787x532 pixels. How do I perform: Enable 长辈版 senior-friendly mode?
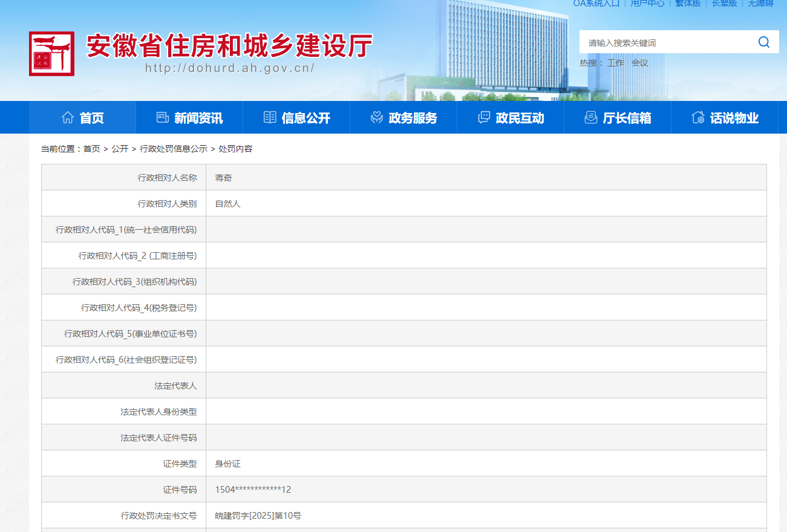[x=724, y=4]
